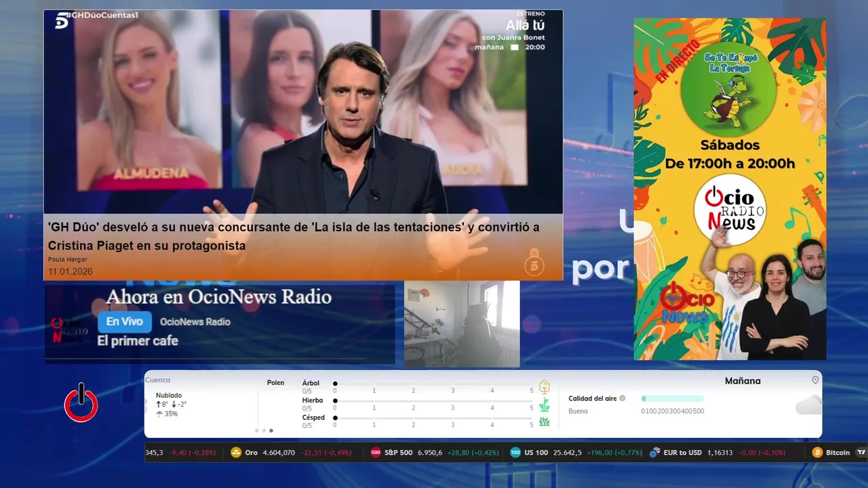Click the El primer cafe program title
This screenshot has width=868, height=488.
click(x=138, y=341)
